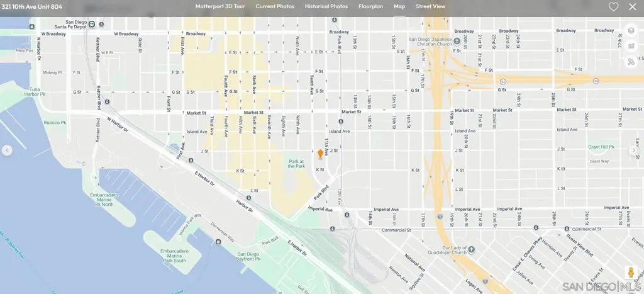The width and height of the screenshot is (644, 294).
Task: Toggle satellite view on the map
Action: (631, 62)
